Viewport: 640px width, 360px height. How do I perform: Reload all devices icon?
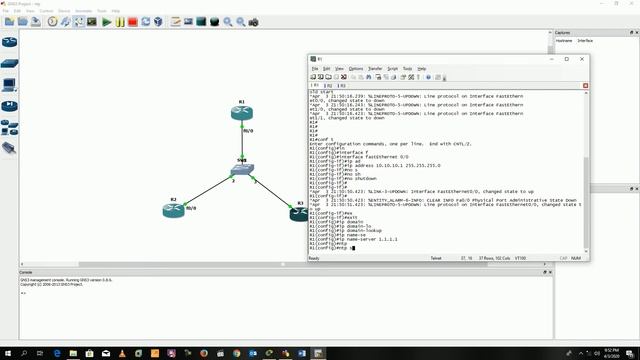tap(146, 22)
